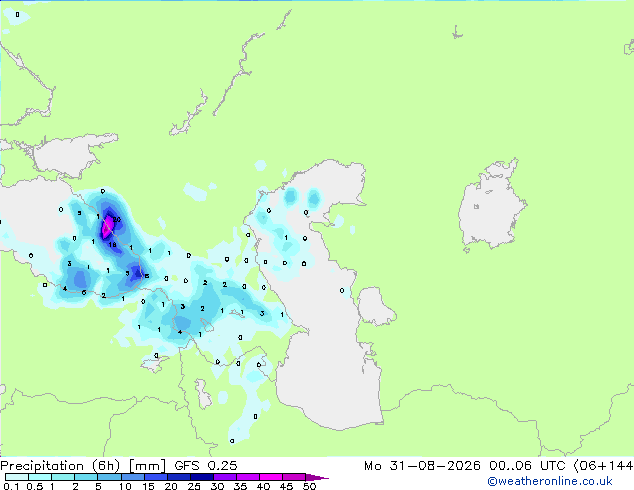634x490 pixels.
Task: Click the small lake inside the Aral Sea island
Action: [x=476, y=207]
